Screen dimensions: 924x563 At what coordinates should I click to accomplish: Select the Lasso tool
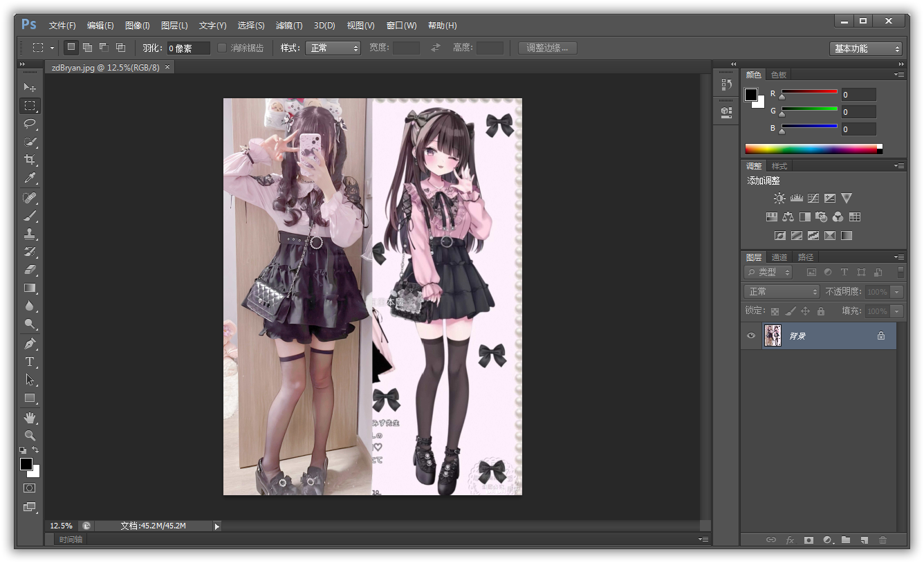[30, 124]
